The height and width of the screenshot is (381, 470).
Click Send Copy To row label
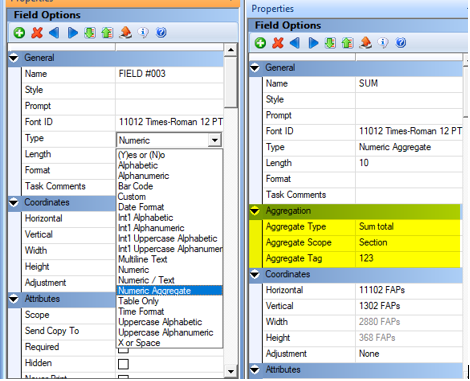pos(52,331)
